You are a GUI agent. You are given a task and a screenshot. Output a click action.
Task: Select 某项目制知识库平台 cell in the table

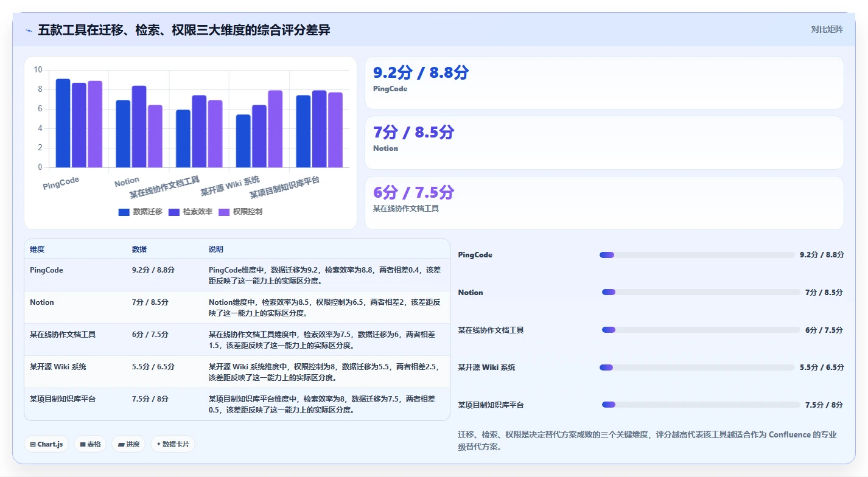pos(63,399)
